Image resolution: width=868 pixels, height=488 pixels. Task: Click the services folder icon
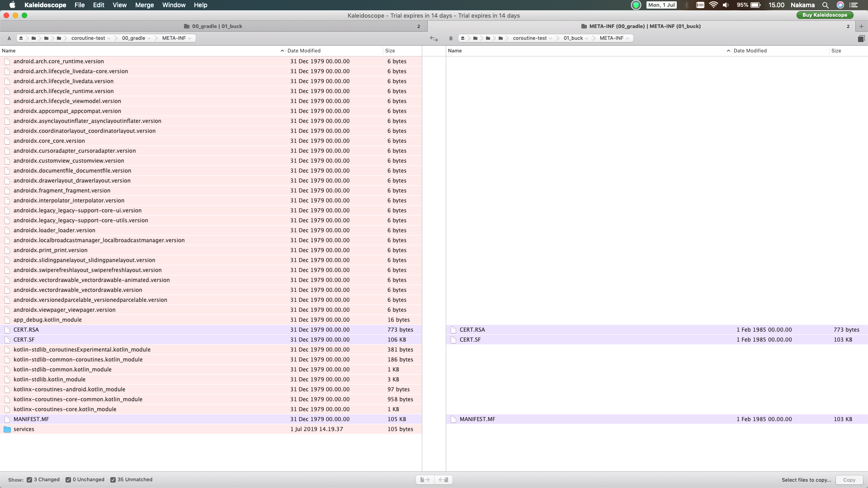click(7, 429)
